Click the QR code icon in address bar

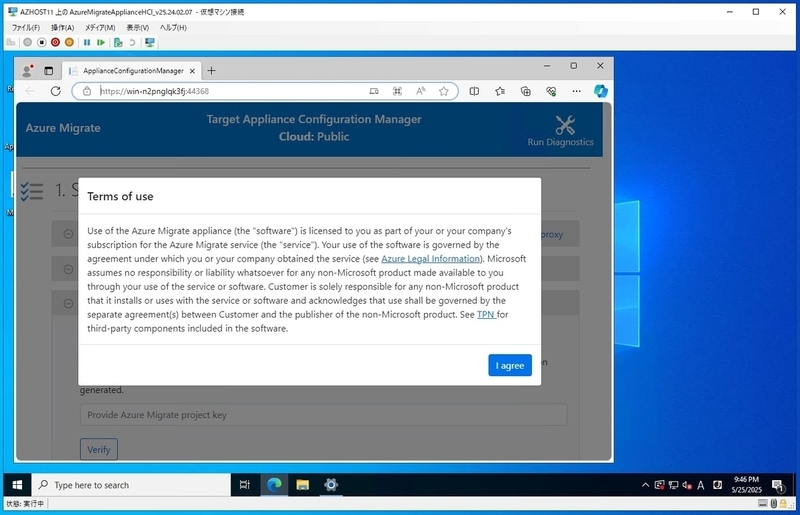click(x=397, y=91)
